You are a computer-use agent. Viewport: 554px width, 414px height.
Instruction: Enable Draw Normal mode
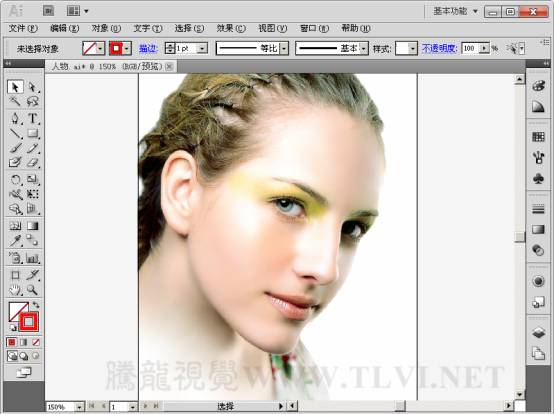tap(12, 356)
